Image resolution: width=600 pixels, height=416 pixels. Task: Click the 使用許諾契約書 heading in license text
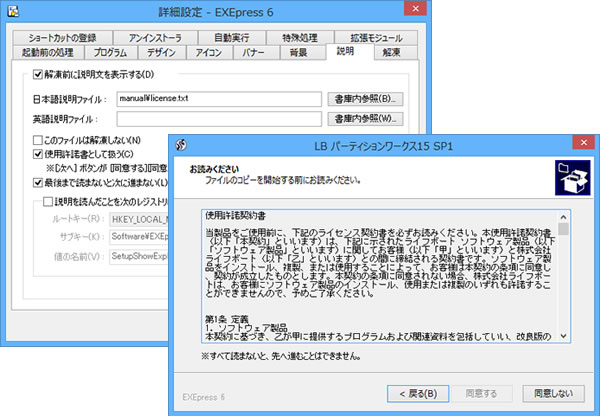pos(235,216)
